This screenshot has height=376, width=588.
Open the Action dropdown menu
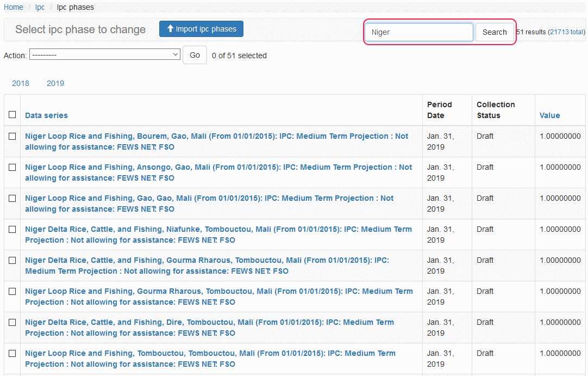pos(105,55)
